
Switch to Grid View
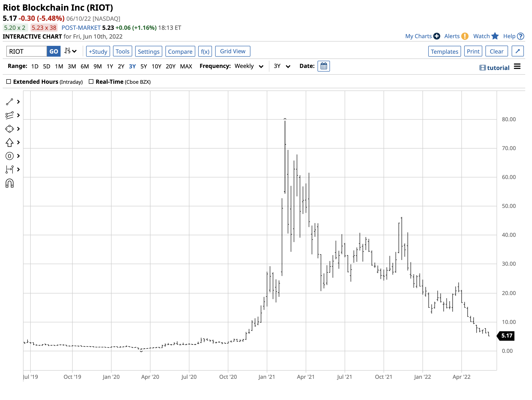coord(233,51)
